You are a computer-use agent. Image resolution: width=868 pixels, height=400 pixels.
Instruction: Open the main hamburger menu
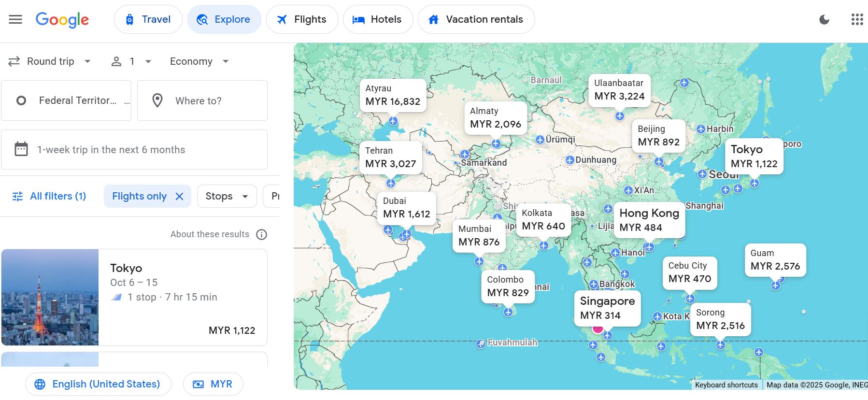click(15, 19)
